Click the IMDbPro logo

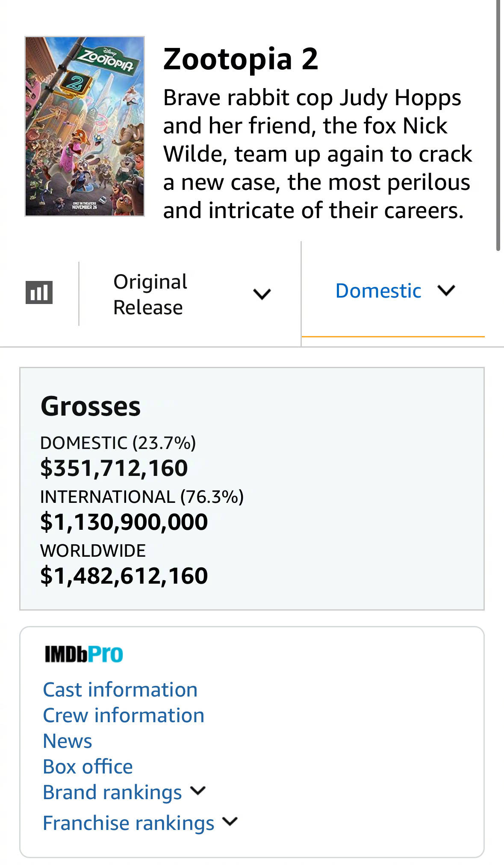pos(84,654)
